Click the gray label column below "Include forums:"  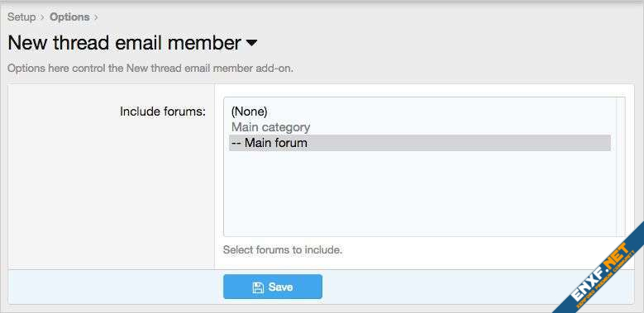coord(112,192)
